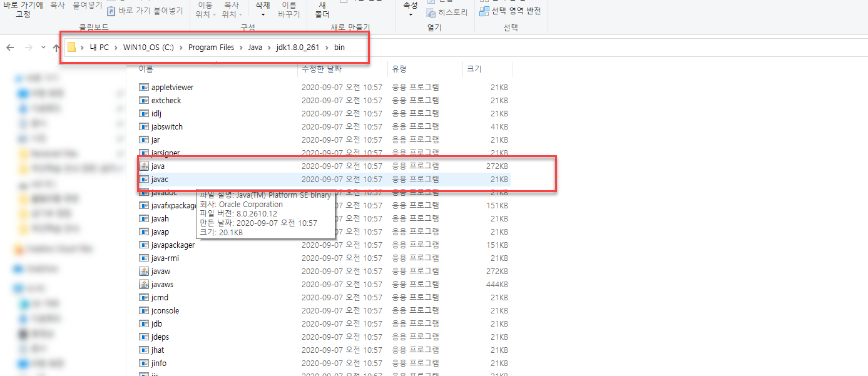Image resolution: width=868 pixels, height=376 pixels.
Task: Click the '444KB' size in javaws row
Action: (497, 285)
